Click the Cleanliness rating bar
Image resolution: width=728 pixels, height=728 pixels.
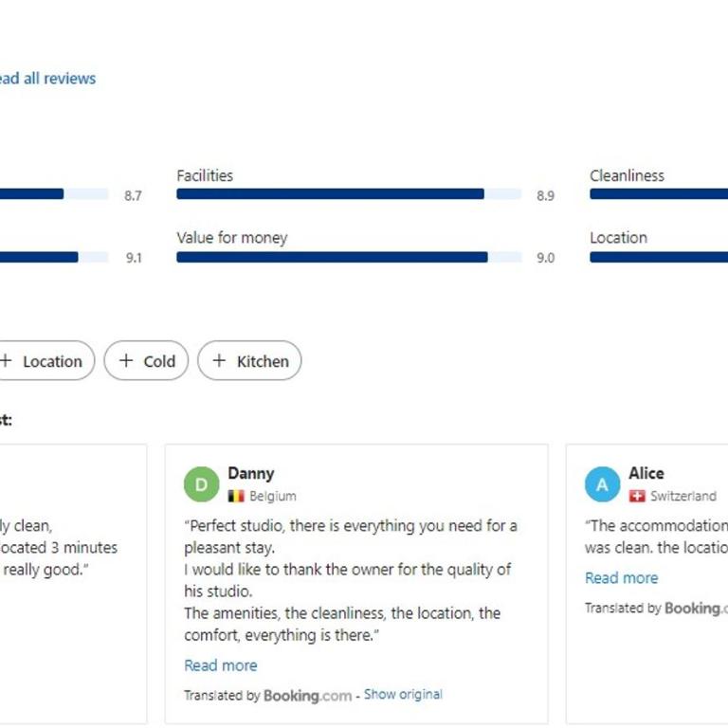[x=659, y=194]
